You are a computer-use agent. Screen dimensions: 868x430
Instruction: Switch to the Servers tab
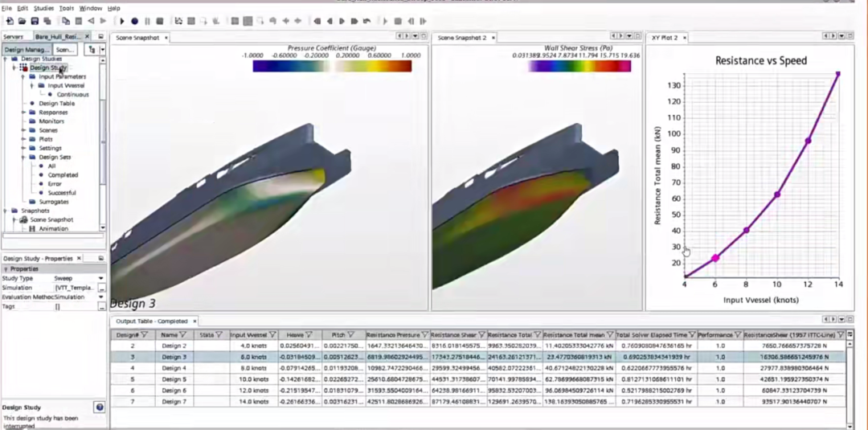(14, 36)
